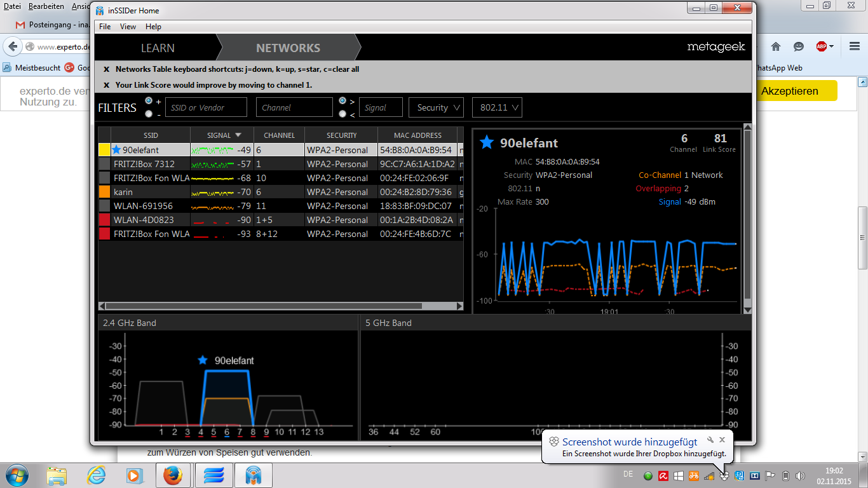Open the Firefox icon on the taskbar
This screenshot has width=868, height=488.
point(173,475)
